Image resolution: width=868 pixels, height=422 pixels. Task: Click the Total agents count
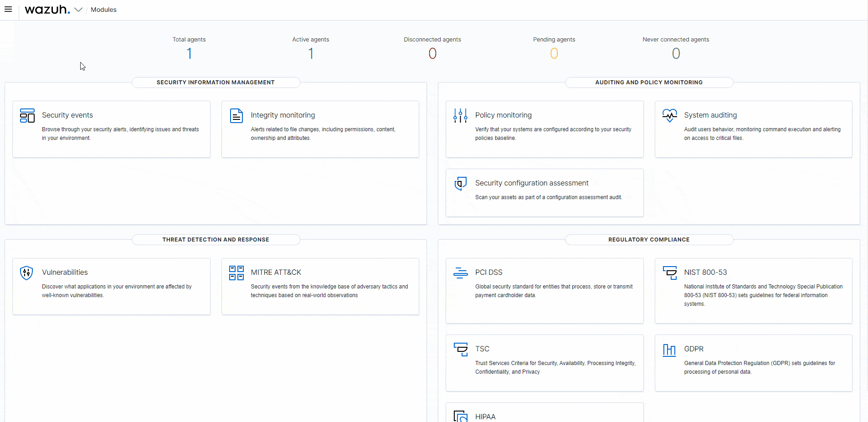189,54
